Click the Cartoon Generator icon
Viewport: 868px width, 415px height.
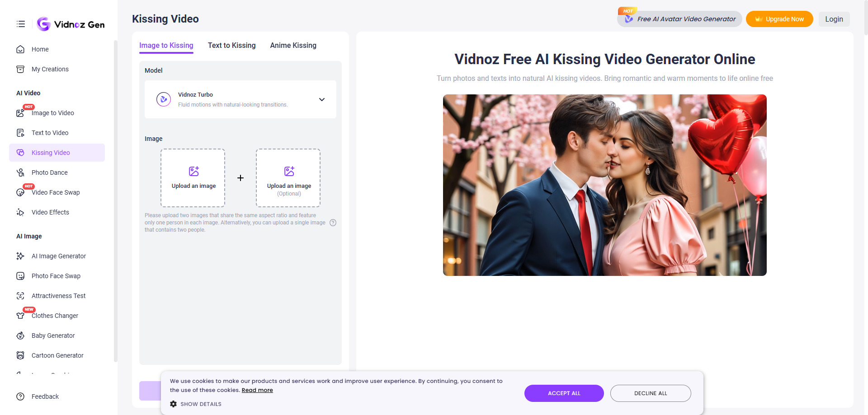(x=20, y=355)
